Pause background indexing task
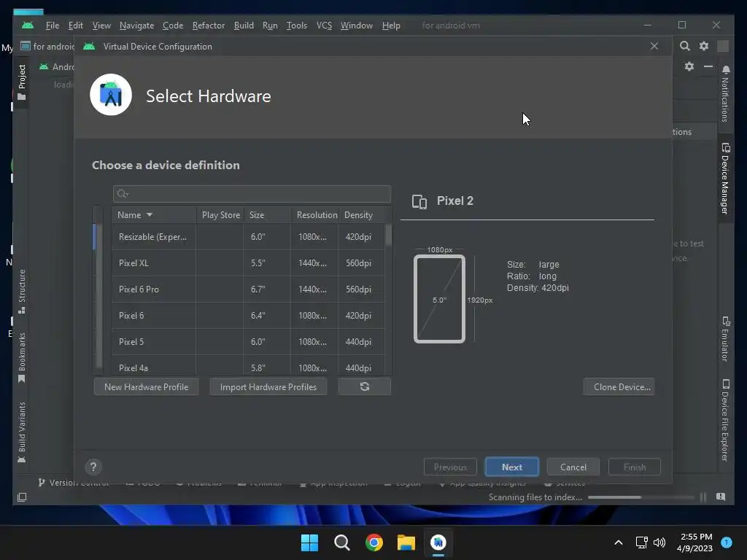 click(703, 497)
